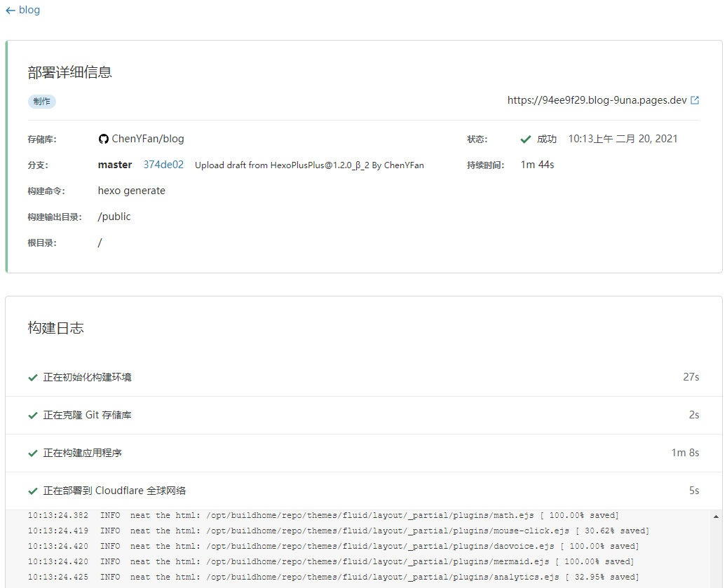Click the master branch name
Viewport: 727px width, 588px height.
(x=115, y=165)
